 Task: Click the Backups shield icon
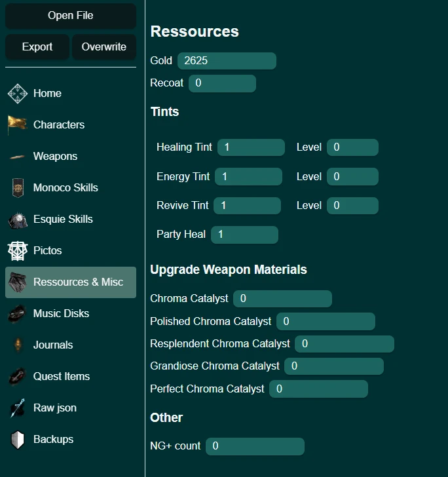[18, 439]
